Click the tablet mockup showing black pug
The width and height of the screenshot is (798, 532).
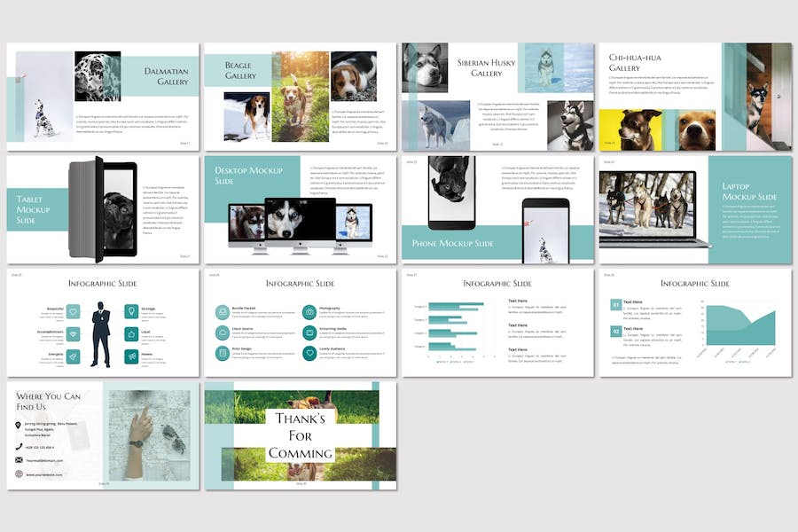coord(104,210)
